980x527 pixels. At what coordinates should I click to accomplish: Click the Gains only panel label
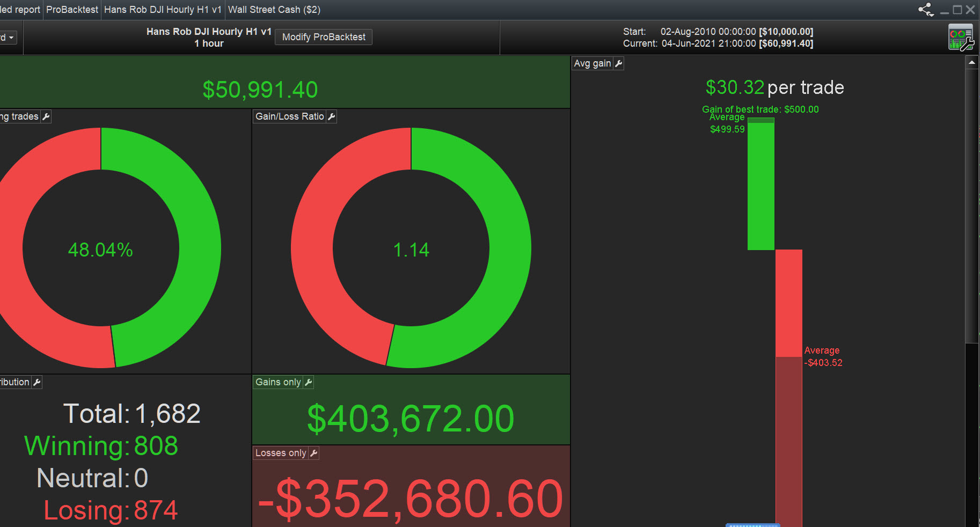point(278,382)
